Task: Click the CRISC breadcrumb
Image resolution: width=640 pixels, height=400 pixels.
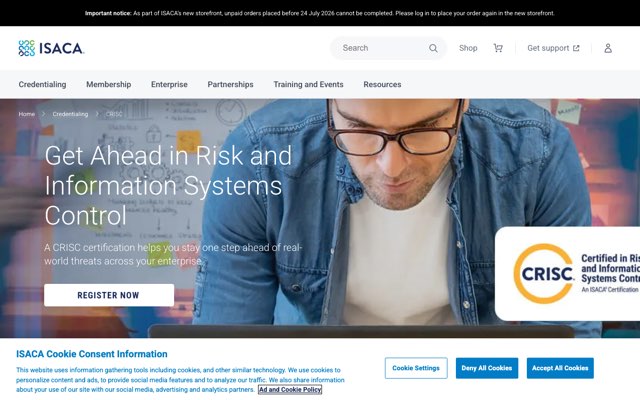Action: [x=114, y=114]
